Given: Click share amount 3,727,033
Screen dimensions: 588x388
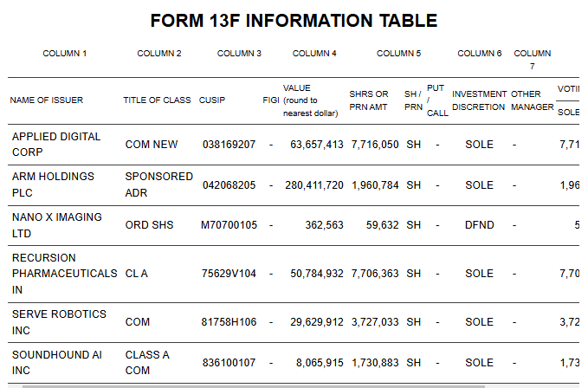Looking at the screenshot, I should point(375,322).
